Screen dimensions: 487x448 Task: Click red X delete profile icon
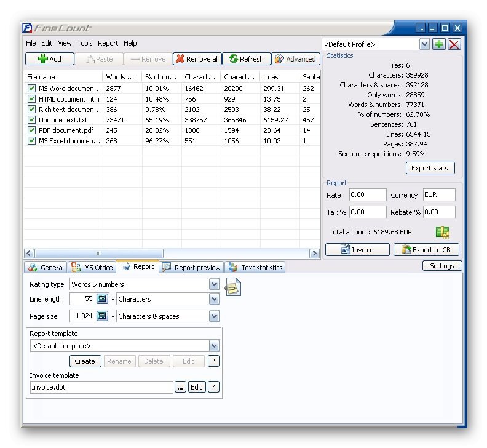(454, 44)
